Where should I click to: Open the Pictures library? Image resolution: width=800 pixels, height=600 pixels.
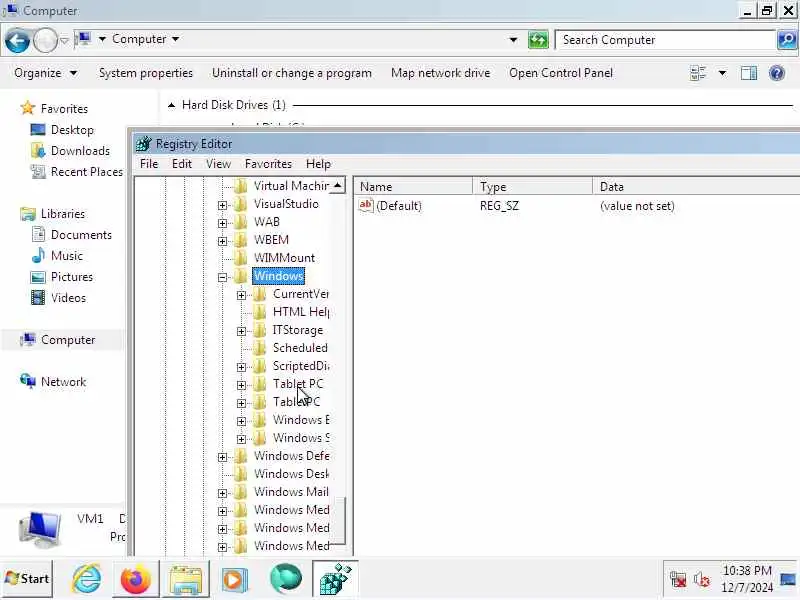click(72, 277)
